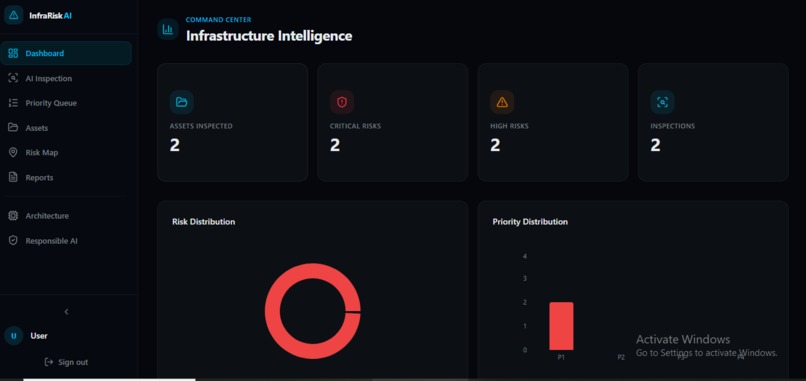Click the P1 axis label

coord(561,357)
